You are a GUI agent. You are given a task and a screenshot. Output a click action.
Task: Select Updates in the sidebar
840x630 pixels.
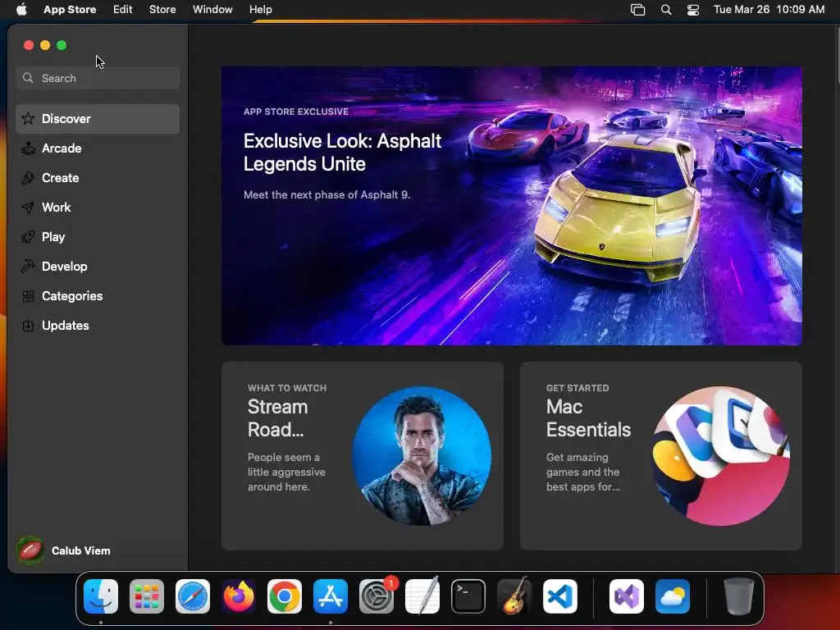(x=98, y=325)
